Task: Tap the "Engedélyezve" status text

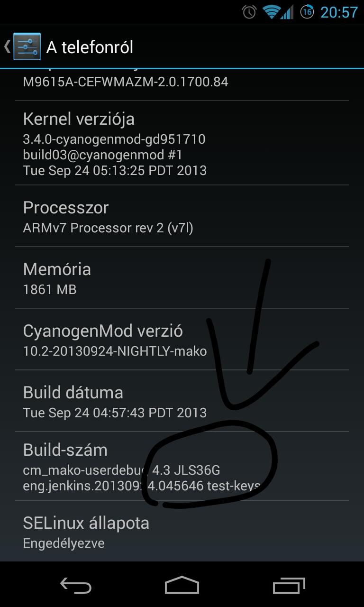Action: (64, 543)
